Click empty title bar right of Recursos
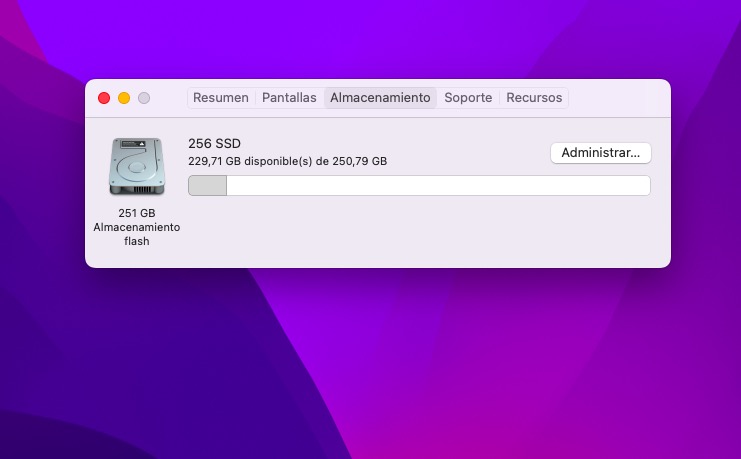This screenshot has height=459, width=741. pyautogui.click(x=620, y=98)
